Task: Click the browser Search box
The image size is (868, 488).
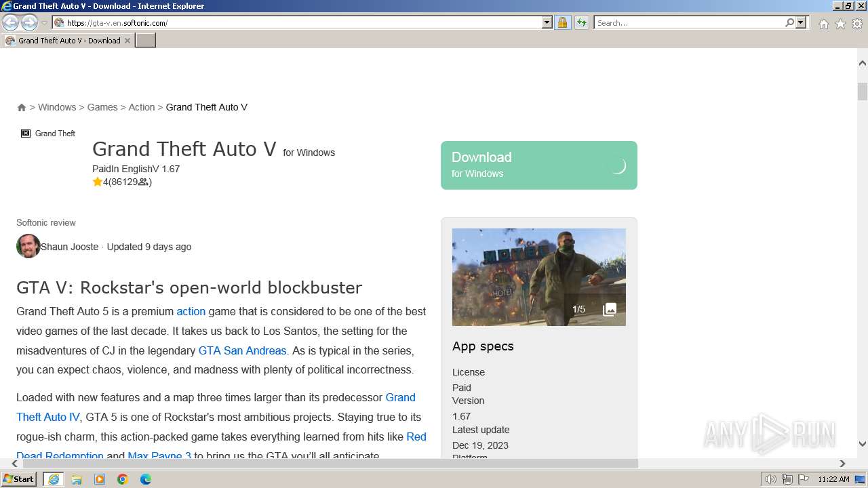Action: (688, 22)
